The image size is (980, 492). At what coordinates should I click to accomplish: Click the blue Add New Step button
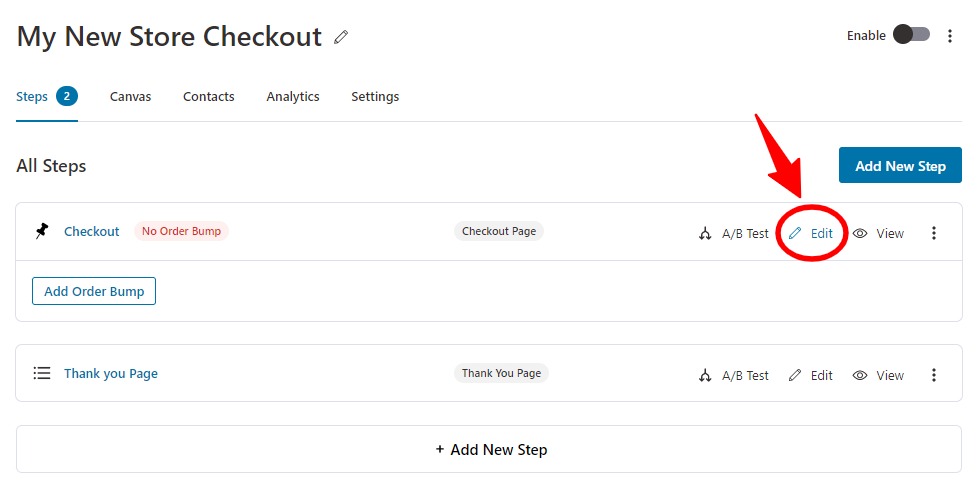(x=900, y=166)
